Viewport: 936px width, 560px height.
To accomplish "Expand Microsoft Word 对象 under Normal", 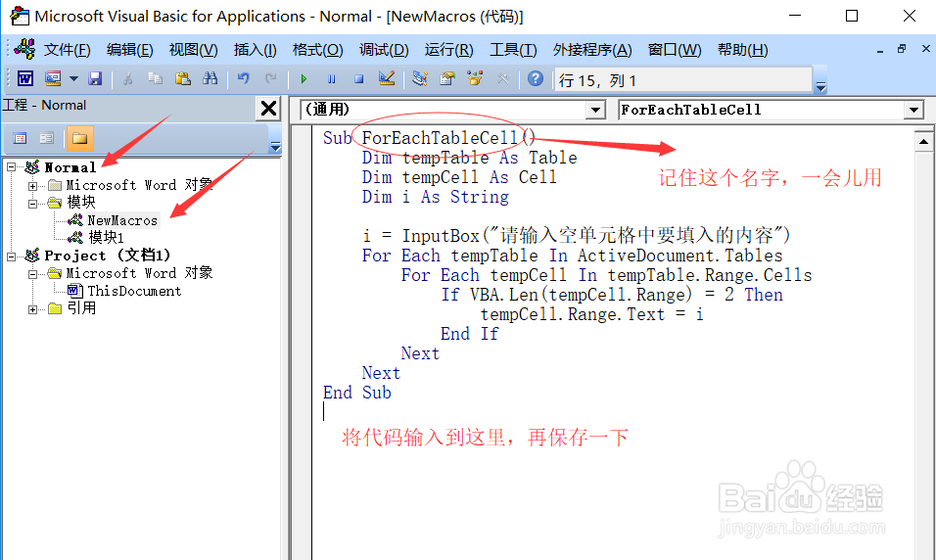I will 33,186.
